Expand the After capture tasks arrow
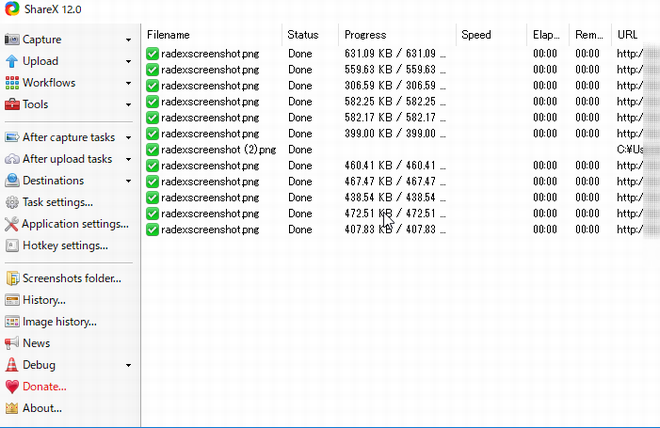Viewport: 660px width, 428px height. click(x=128, y=138)
